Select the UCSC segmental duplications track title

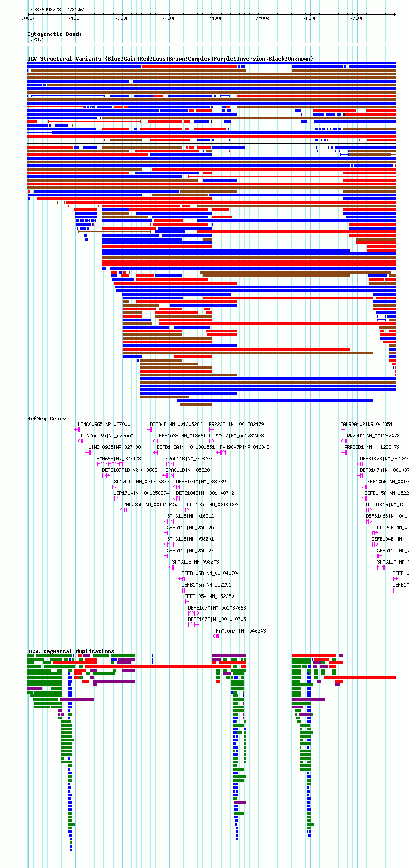point(71,651)
